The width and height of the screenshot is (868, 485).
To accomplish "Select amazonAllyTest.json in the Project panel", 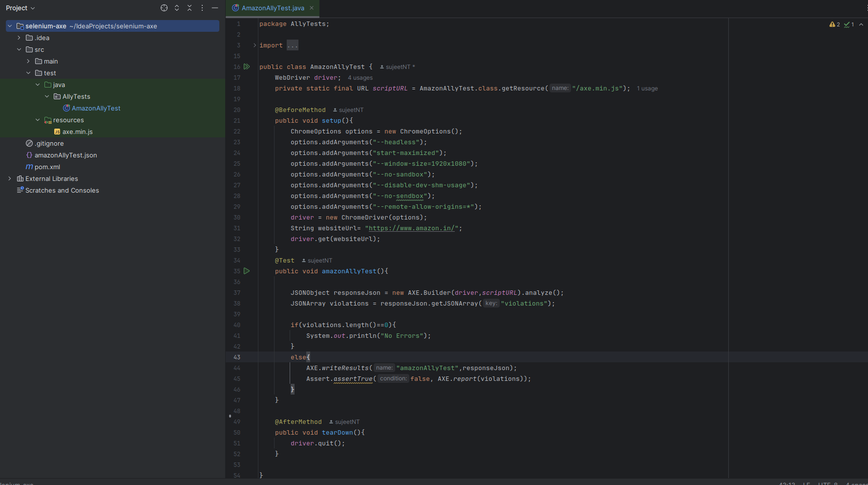I will click(x=65, y=155).
